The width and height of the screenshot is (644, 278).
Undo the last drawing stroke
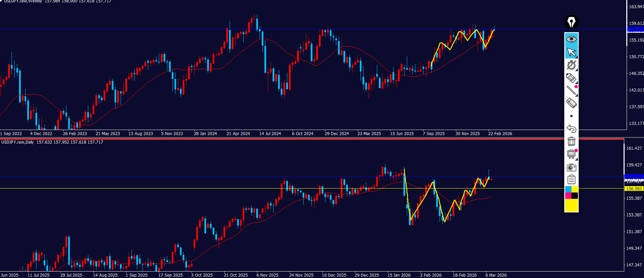571,129
